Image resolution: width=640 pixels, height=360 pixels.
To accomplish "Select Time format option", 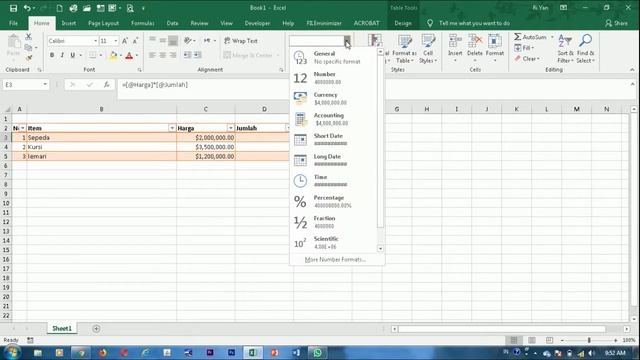I will click(333, 181).
